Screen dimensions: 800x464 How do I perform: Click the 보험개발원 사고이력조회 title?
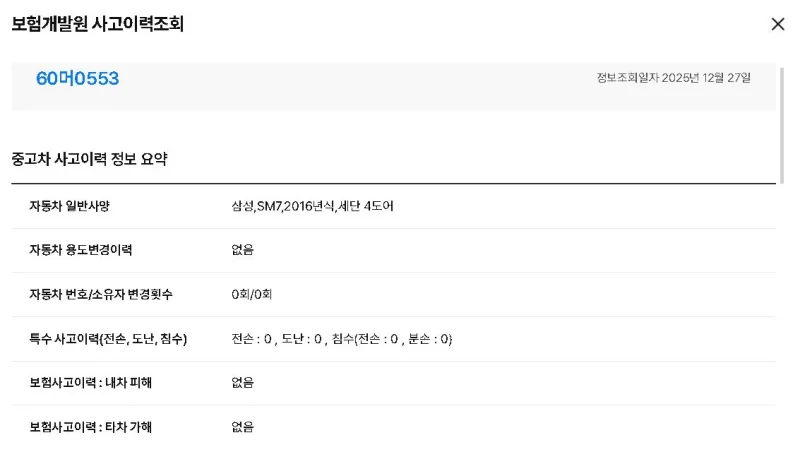(97, 24)
